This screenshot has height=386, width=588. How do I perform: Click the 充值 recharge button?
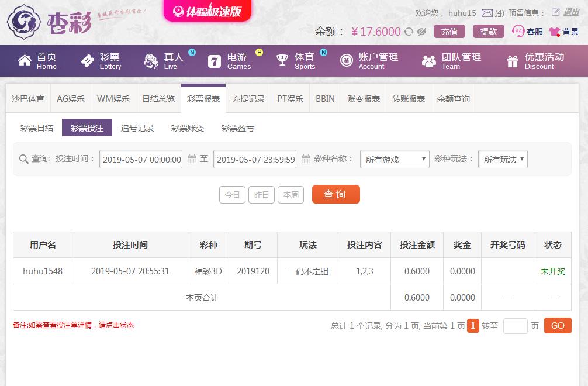[x=449, y=32]
